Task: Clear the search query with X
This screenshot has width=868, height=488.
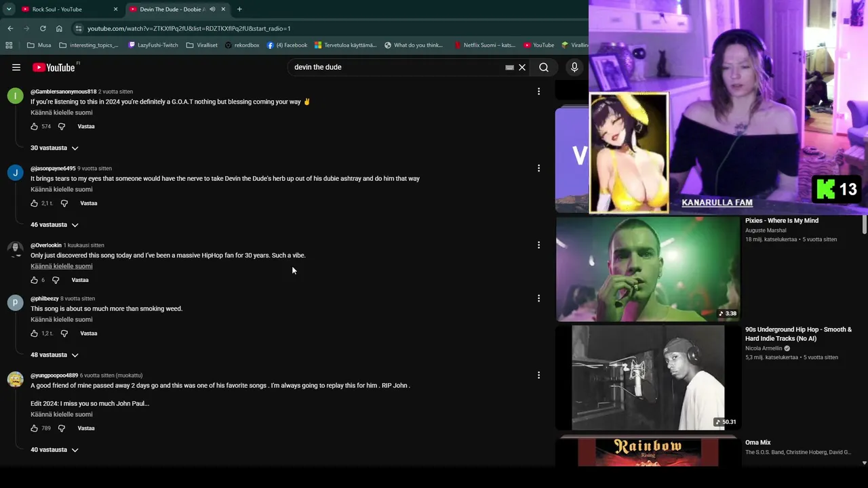Action: [x=522, y=67]
